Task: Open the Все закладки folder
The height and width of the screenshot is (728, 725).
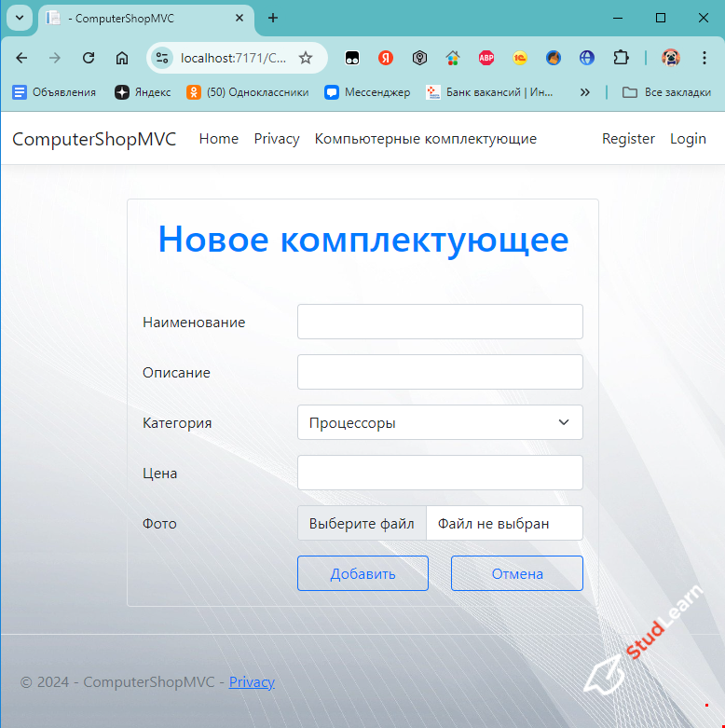Action: tap(666, 92)
